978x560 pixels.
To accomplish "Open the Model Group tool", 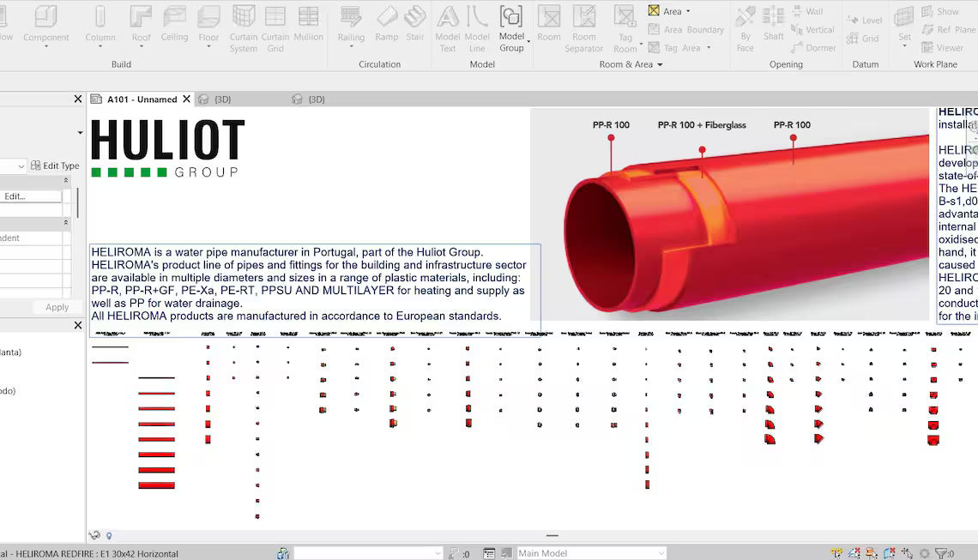I will [x=511, y=28].
